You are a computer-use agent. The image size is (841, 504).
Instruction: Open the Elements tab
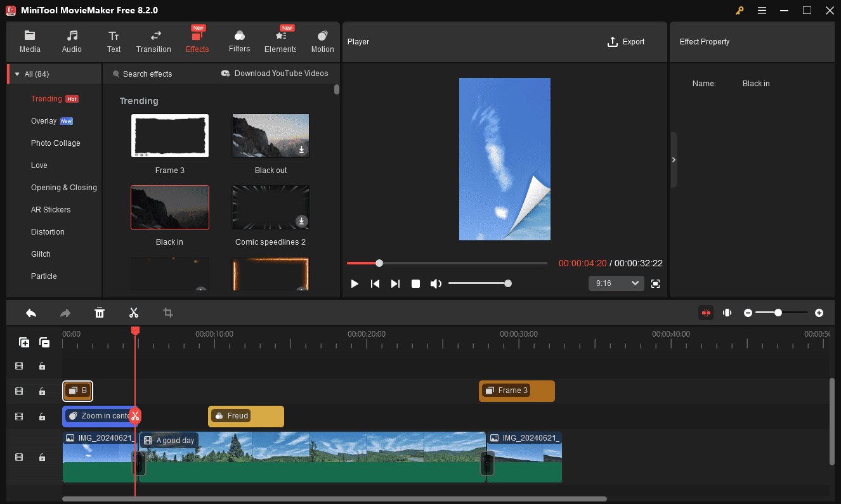280,42
